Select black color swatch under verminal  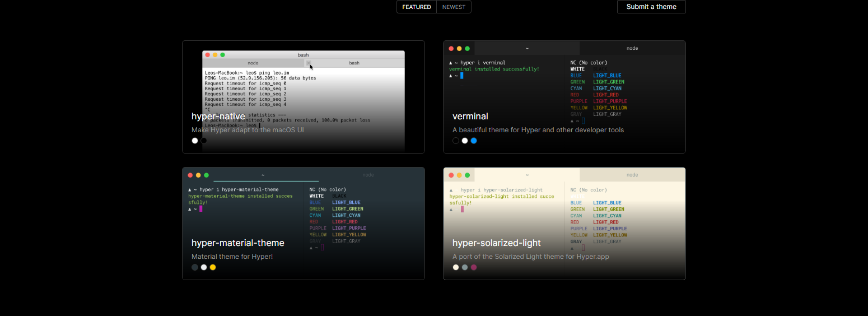click(456, 141)
